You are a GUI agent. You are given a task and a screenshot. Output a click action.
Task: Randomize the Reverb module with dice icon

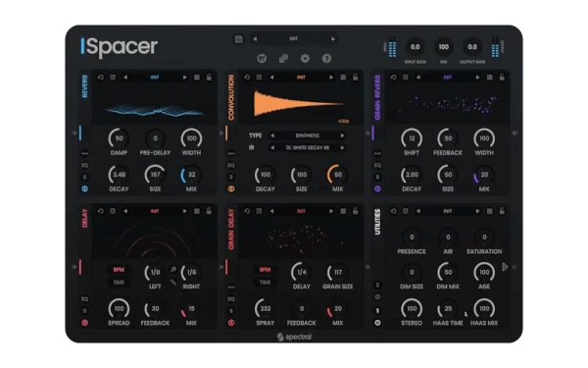tap(197, 78)
